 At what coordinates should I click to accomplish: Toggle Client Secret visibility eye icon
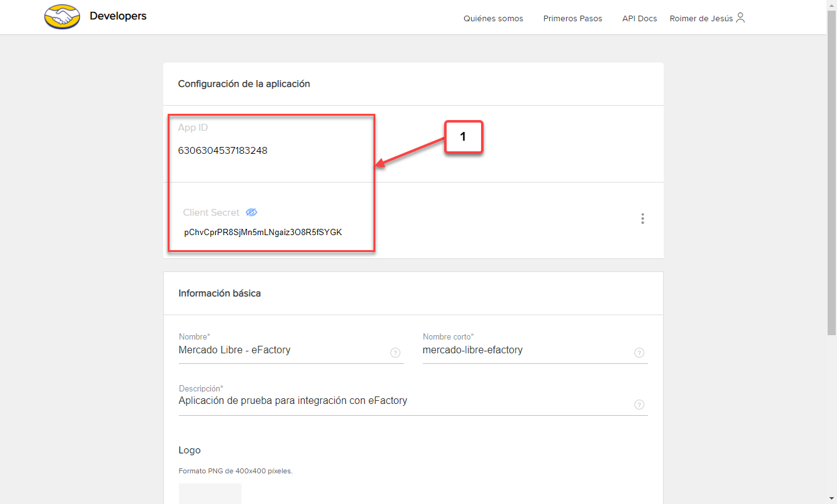[x=251, y=213]
